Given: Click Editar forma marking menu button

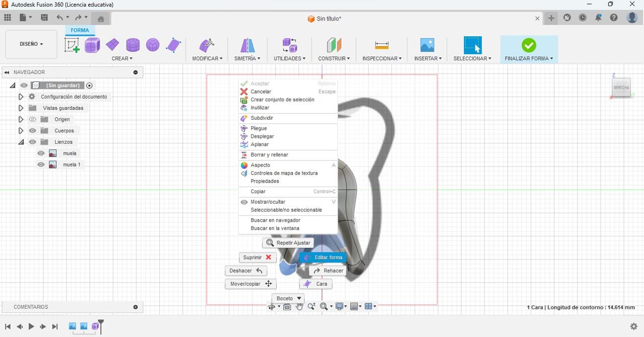Looking at the screenshot, I should 323,258.
